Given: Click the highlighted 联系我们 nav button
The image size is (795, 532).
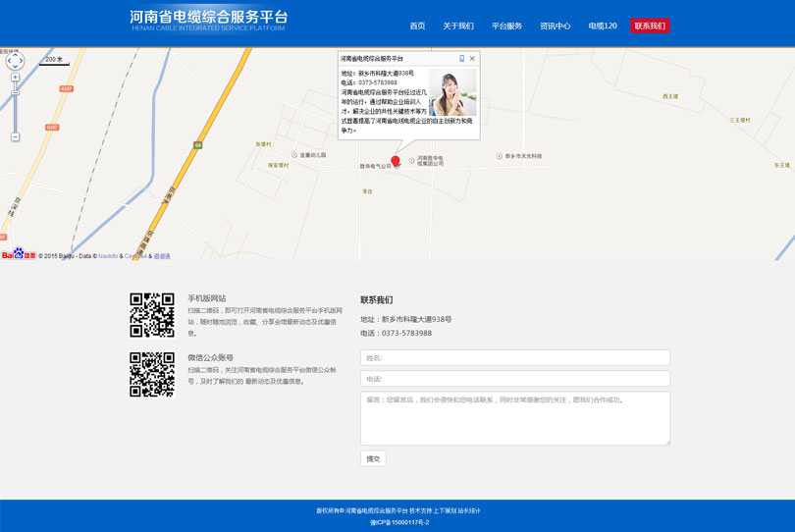Looking at the screenshot, I should pyautogui.click(x=650, y=26).
